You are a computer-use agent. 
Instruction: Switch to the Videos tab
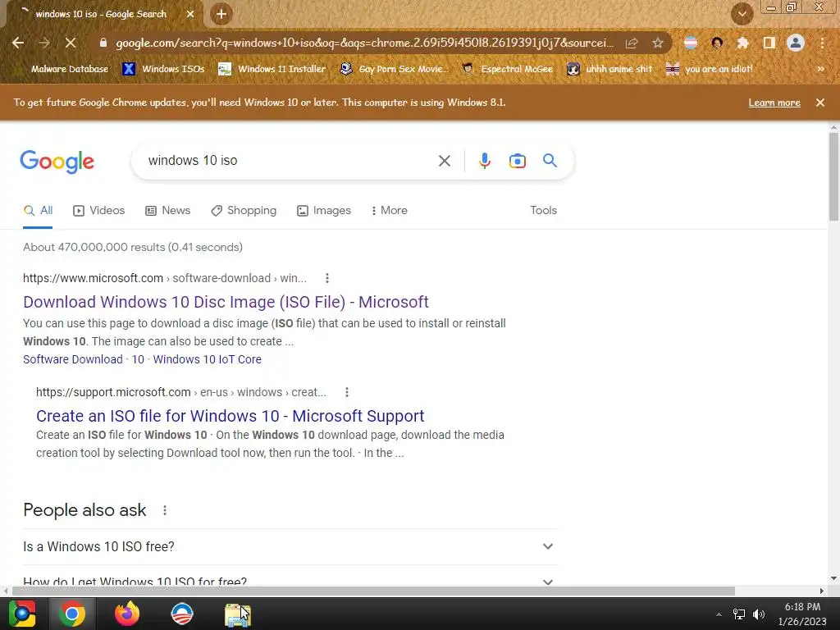point(99,211)
